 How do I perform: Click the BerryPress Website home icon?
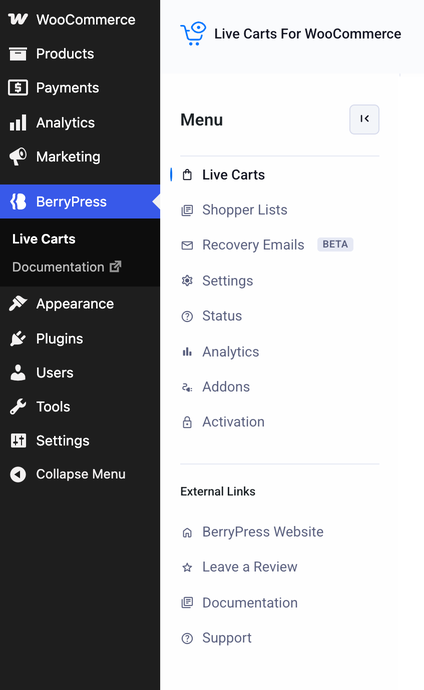[187, 532]
